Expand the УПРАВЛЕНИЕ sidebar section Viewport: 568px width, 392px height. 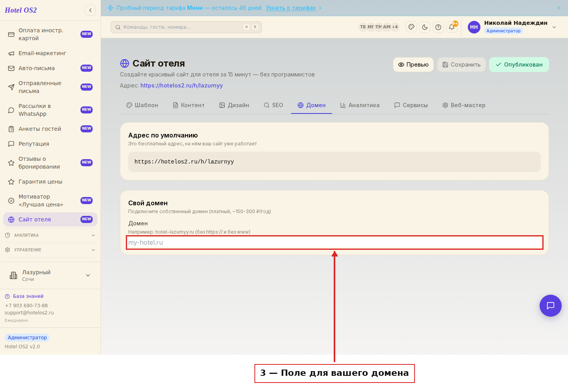(50, 250)
